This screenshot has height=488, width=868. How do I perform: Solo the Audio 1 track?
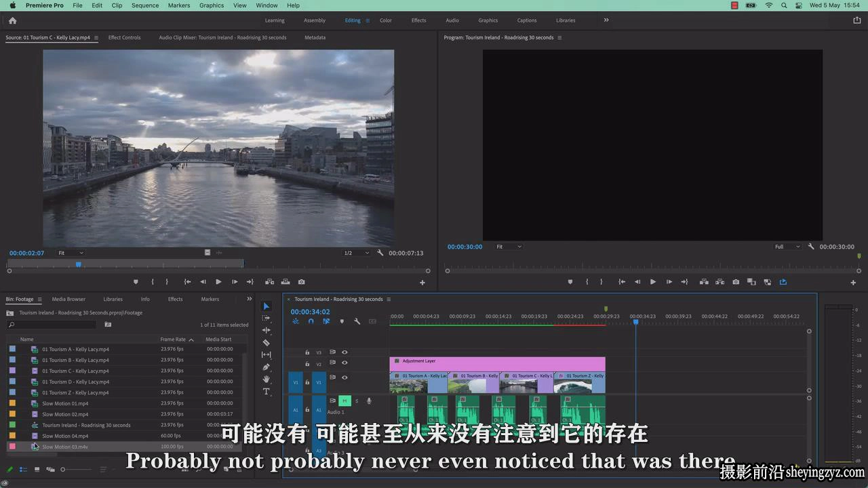pos(357,401)
